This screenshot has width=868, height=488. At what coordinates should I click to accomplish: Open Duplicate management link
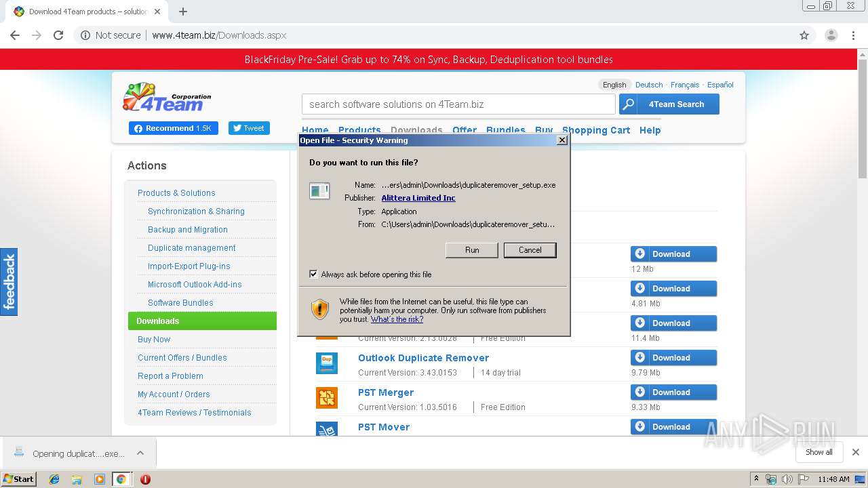tap(192, 248)
